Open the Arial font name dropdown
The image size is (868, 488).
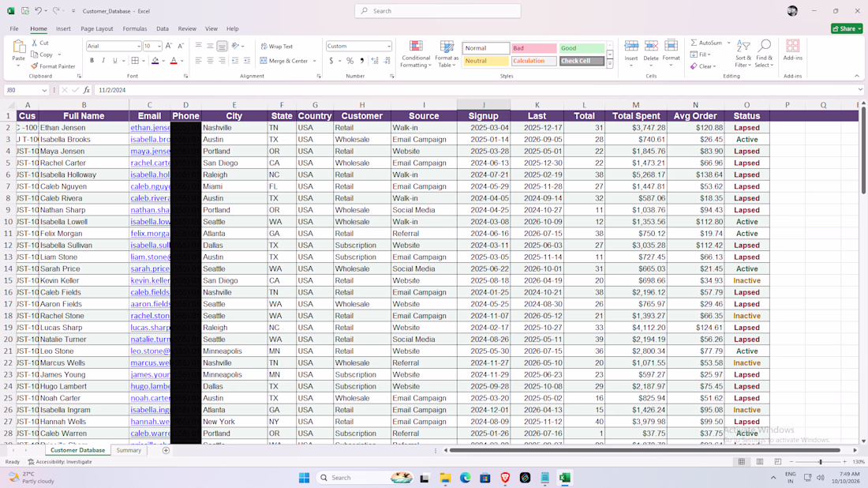(138, 46)
